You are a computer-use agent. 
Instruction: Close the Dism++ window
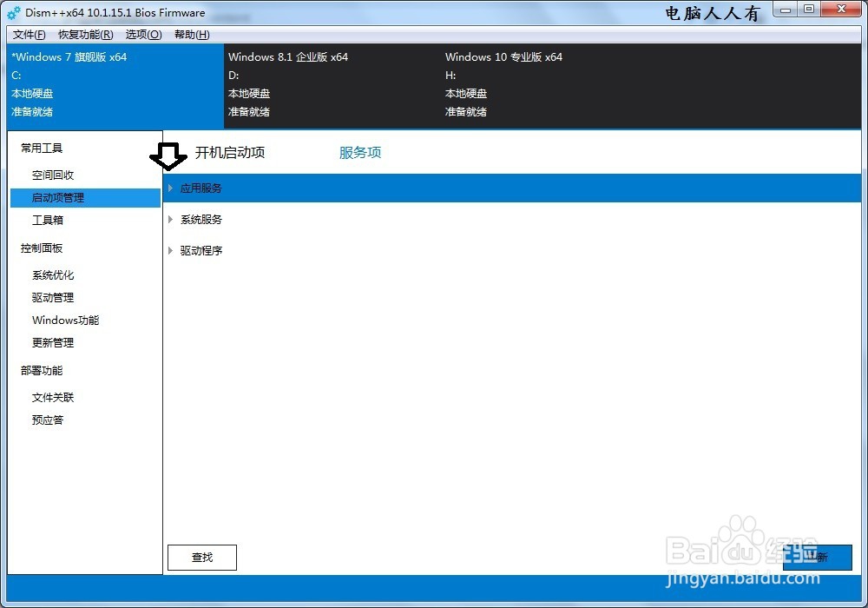[841, 10]
